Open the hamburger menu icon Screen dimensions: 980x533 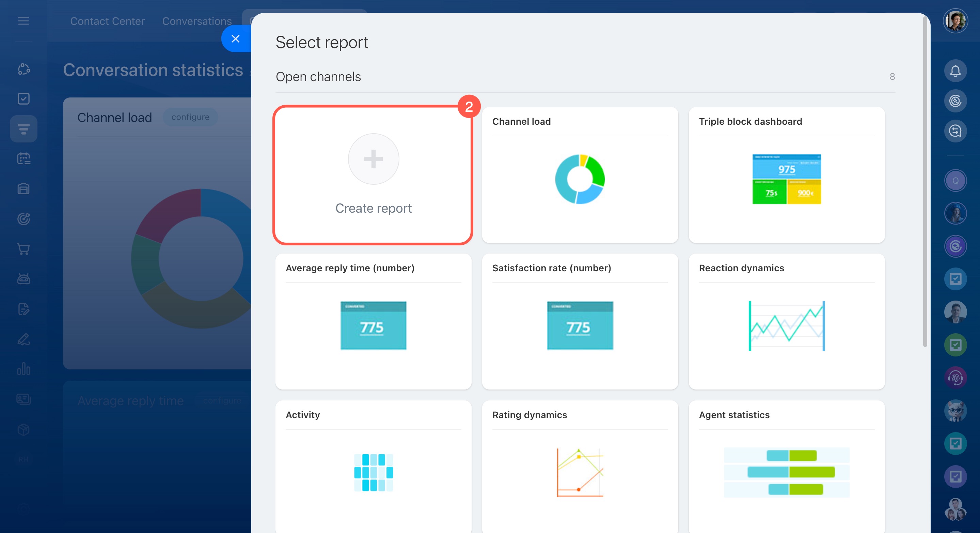pyautogui.click(x=23, y=21)
